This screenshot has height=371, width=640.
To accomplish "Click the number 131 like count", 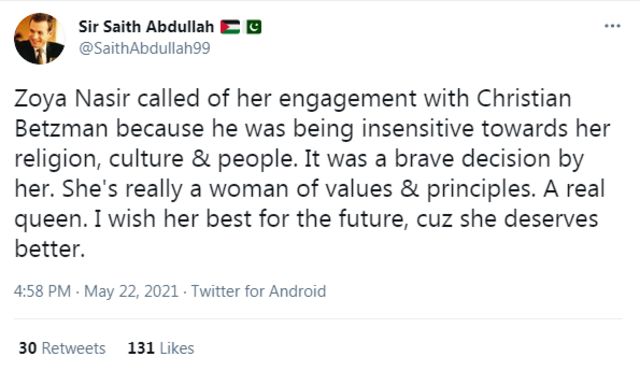I will 141,348.
